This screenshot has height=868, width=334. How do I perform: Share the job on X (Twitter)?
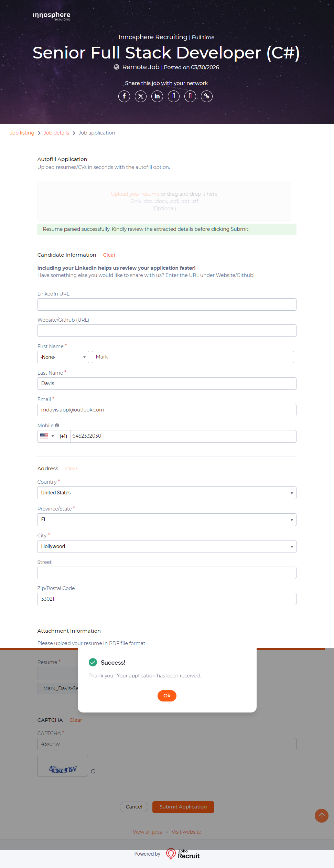click(x=141, y=96)
